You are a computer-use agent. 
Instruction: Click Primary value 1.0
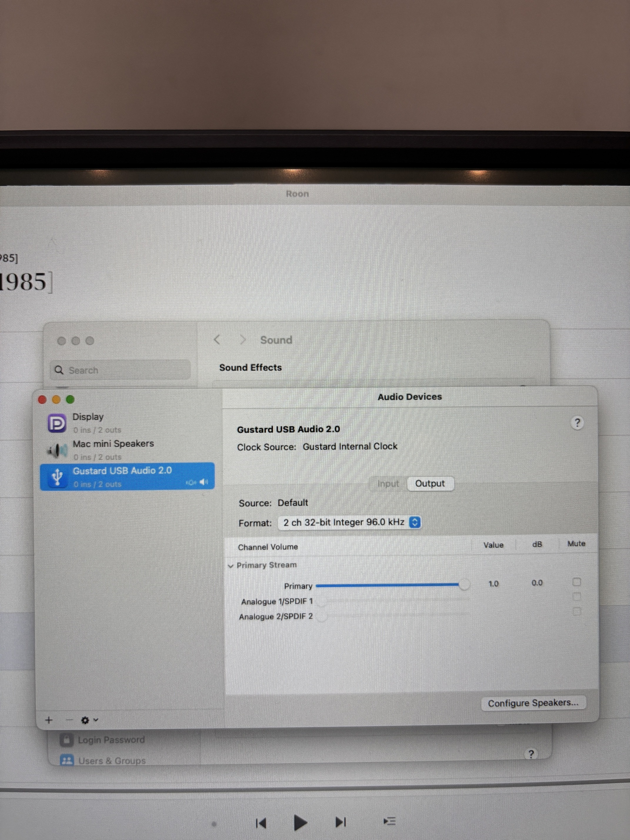coord(493,584)
